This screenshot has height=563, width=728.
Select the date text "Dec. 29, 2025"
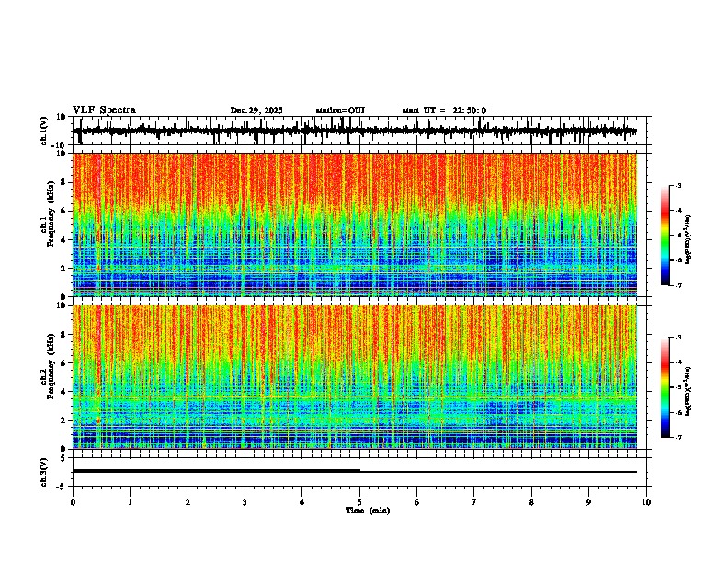256,110
